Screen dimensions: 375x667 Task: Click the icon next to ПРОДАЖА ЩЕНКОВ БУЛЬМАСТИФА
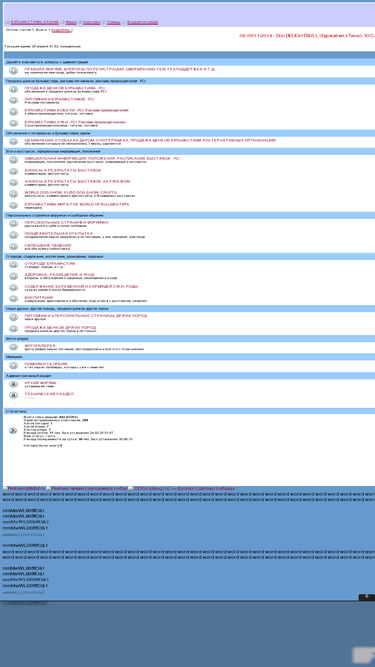(14, 89)
